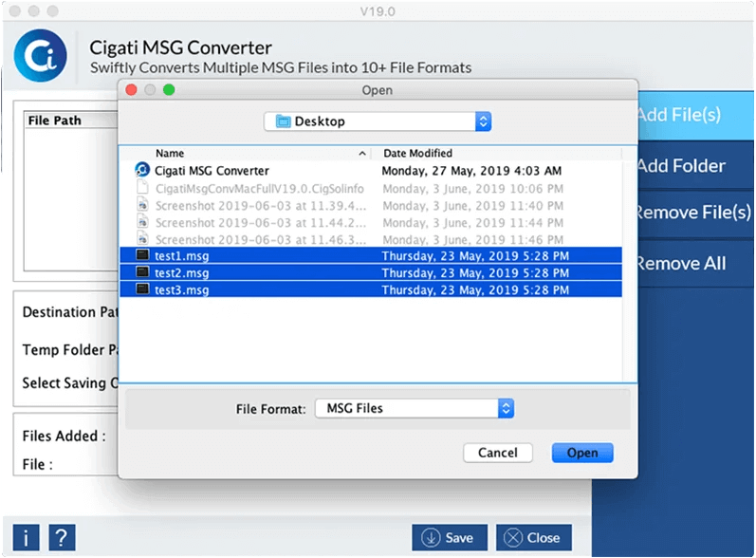Click Close button in converter window
Screen dimensions: 756x558
tap(534, 537)
